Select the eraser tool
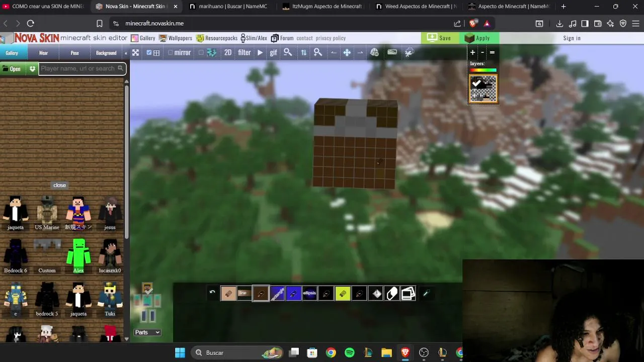This screenshot has width=644, height=362. click(x=392, y=294)
